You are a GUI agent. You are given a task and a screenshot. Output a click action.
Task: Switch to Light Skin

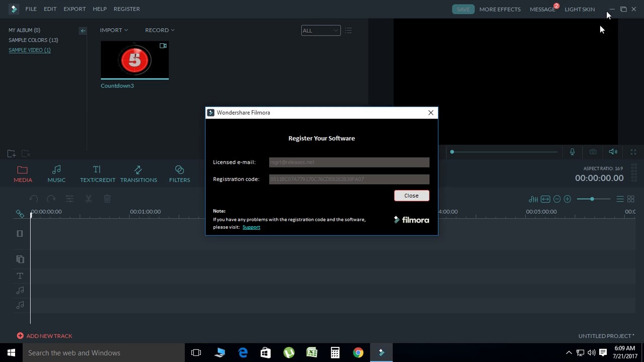tap(580, 9)
